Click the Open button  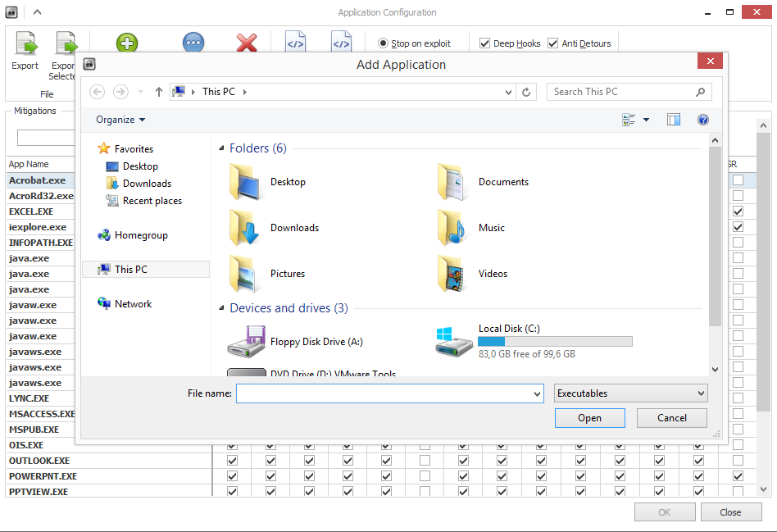tap(589, 418)
